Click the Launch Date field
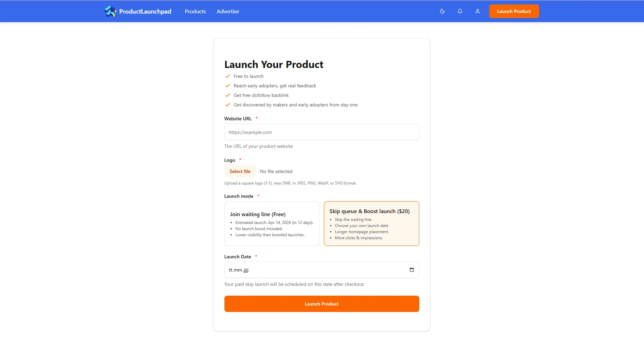 pyautogui.click(x=316, y=270)
